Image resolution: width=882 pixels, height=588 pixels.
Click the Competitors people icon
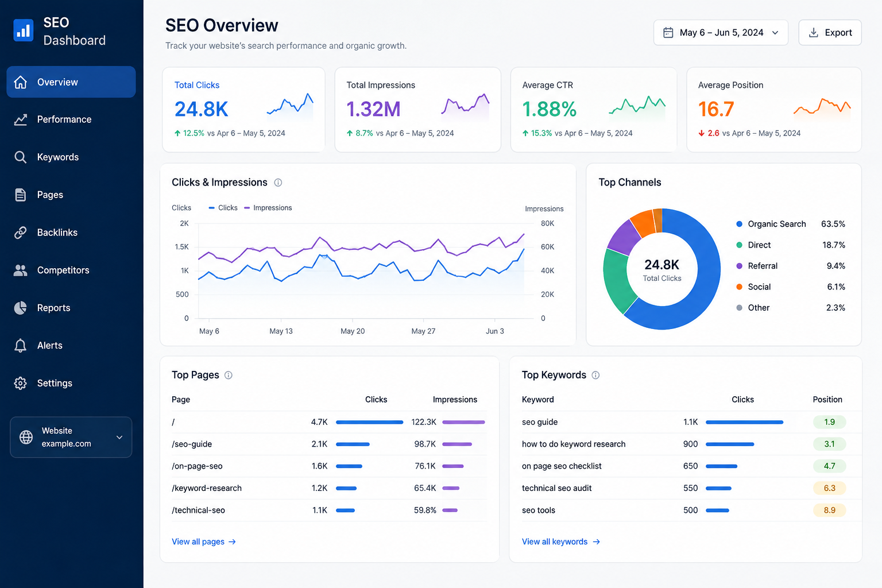[21, 270]
